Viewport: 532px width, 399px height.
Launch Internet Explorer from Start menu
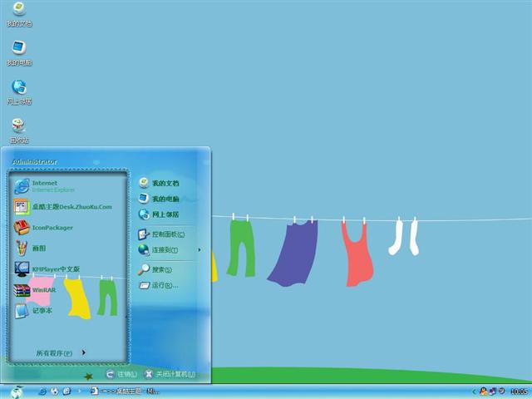68,186
